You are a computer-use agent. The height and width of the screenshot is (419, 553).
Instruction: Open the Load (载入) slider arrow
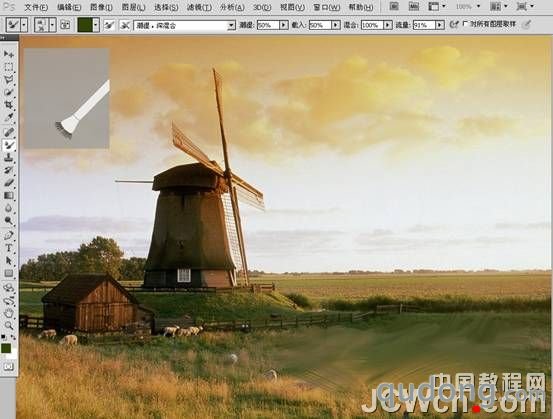[335, 25]
